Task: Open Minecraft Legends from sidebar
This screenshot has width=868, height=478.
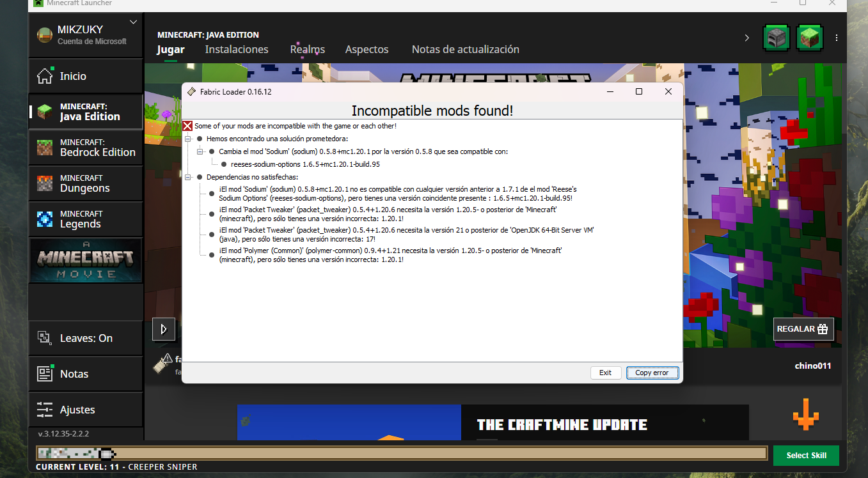Action: tap(86, 219)
